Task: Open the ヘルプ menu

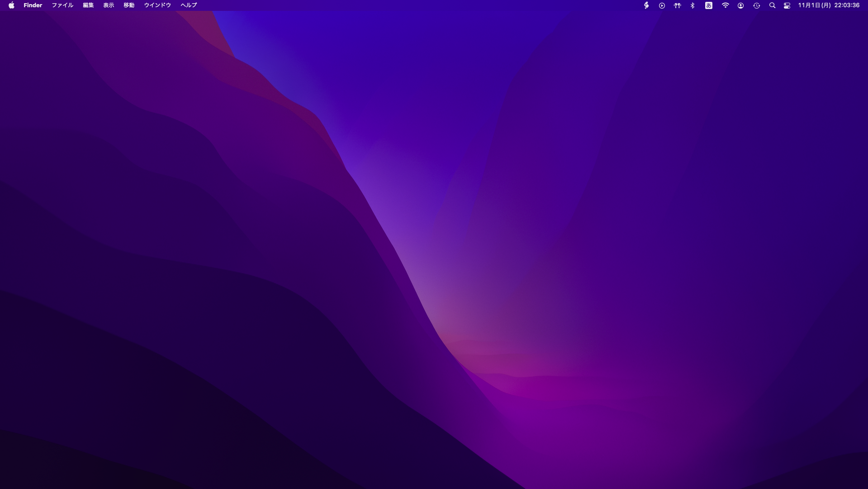Action: pos(189,5)
